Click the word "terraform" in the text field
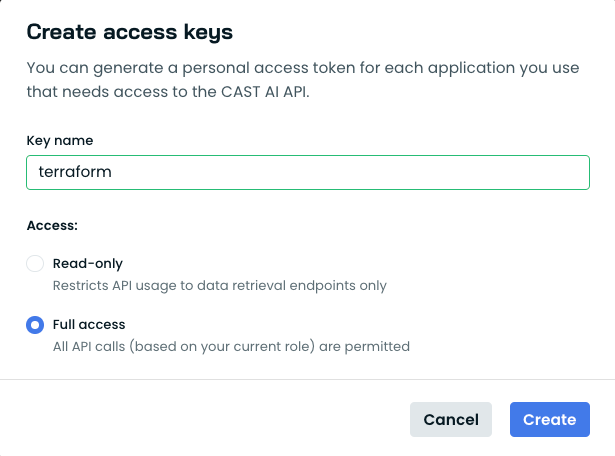This screenshot has width=615, height=456. point(75,172)
